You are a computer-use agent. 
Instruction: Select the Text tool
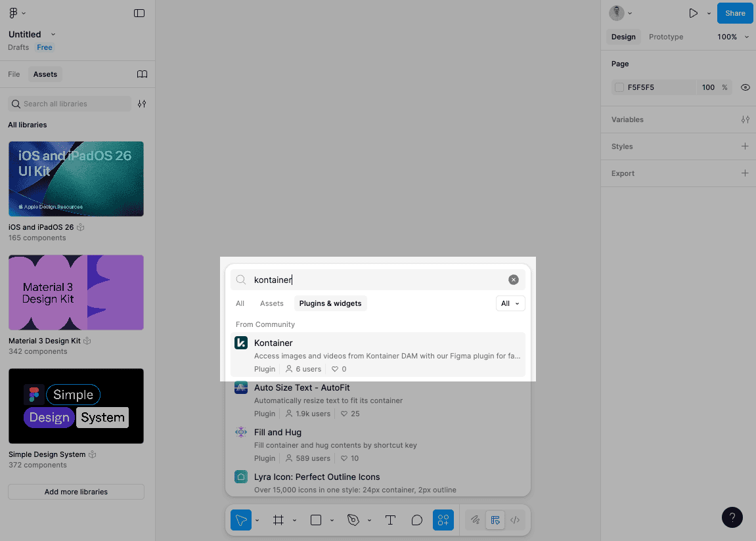click(390, 519)
